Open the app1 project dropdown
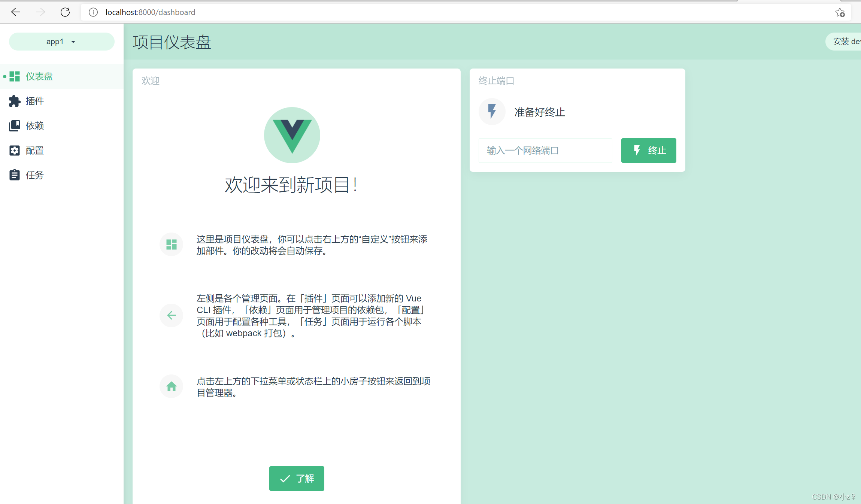Screen dimensions: 861x504 [x=55, y=41]
